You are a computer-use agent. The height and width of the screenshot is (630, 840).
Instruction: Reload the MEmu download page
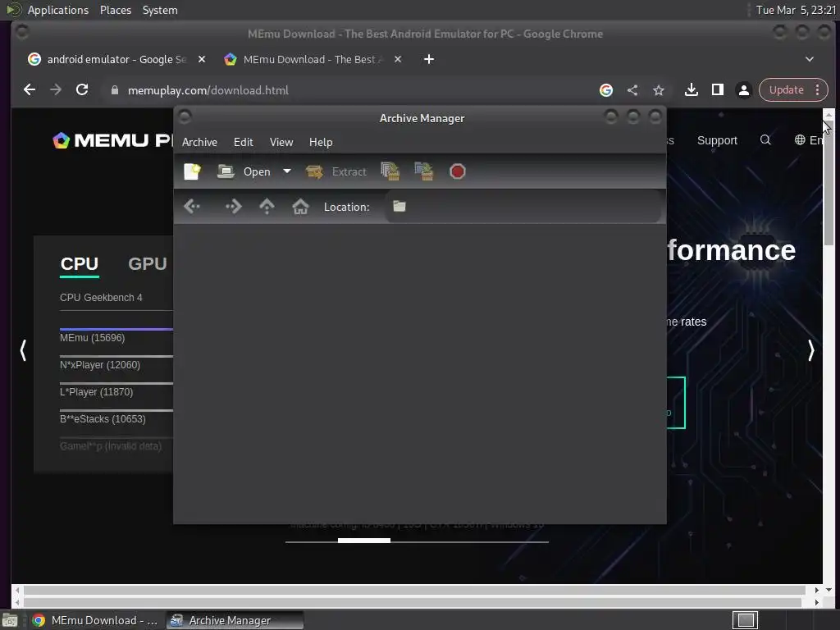82,90
